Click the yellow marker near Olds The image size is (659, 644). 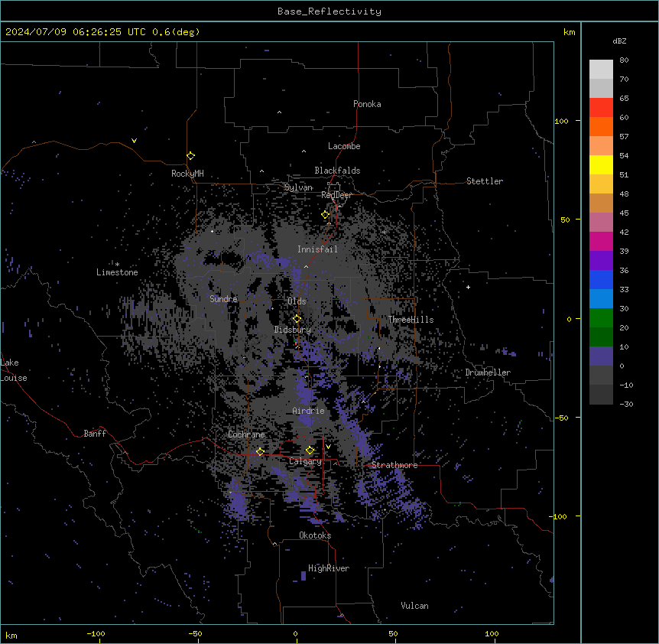297,319
